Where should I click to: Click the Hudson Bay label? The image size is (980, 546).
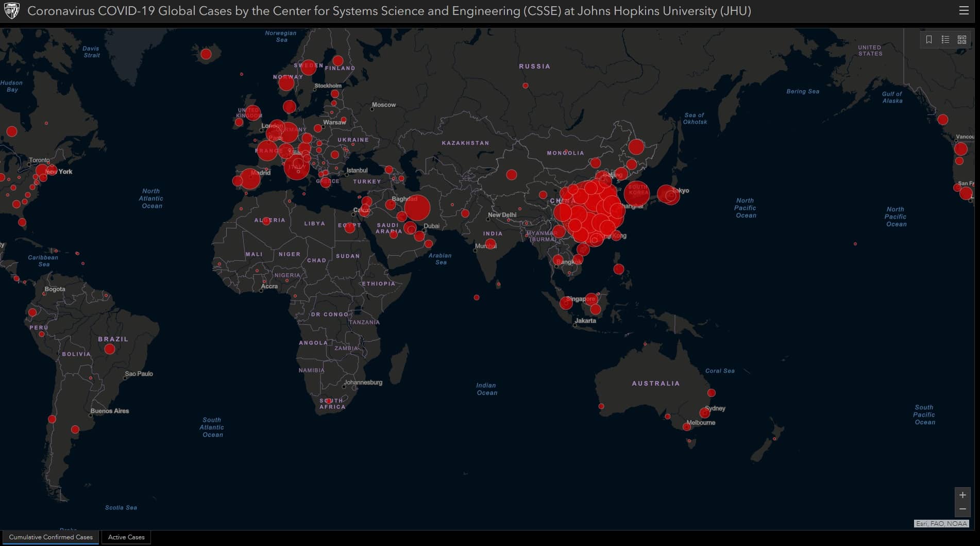click(11, 86)
